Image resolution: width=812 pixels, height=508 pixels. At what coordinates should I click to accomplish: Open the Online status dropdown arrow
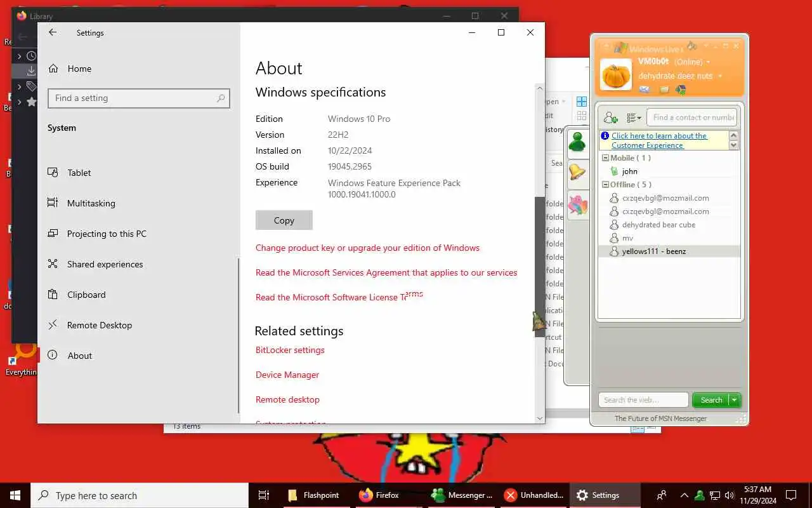pos(708,62)
